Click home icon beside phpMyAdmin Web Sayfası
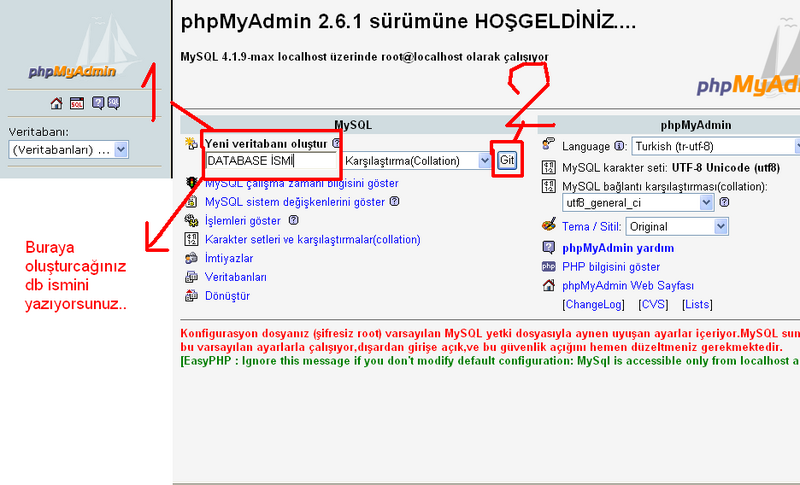 [548, 285]
